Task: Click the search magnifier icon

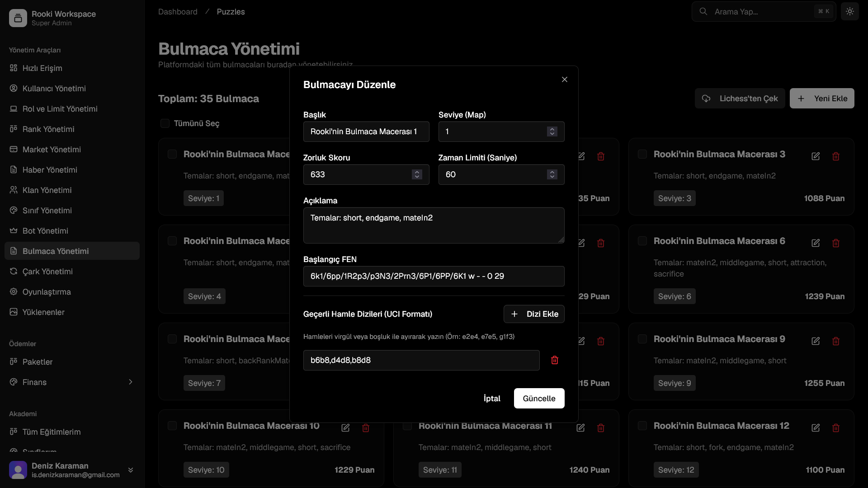Action: [703, 11]
